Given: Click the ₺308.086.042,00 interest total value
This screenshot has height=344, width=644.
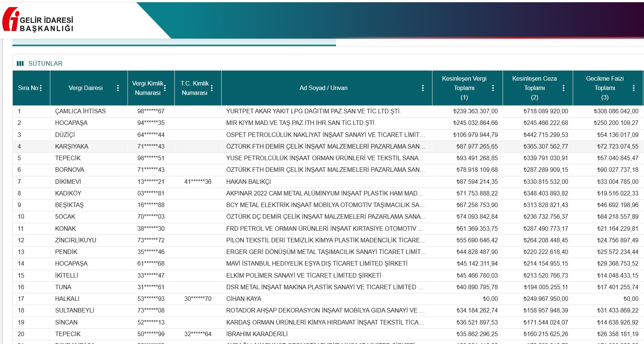Looking at the screenshot, I should point(616,111).
